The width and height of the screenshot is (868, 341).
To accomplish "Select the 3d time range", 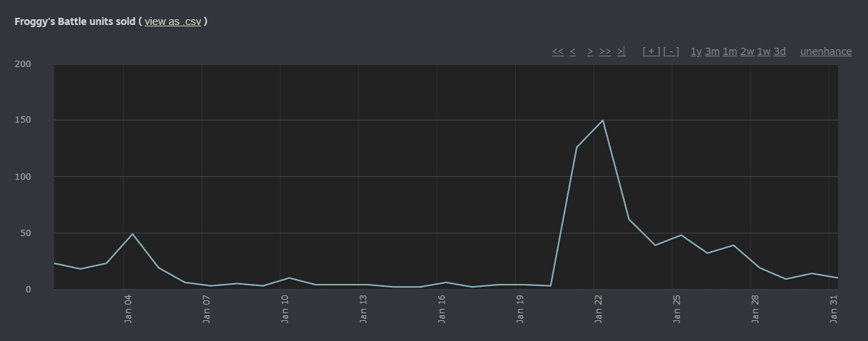I will click(780, 51).
